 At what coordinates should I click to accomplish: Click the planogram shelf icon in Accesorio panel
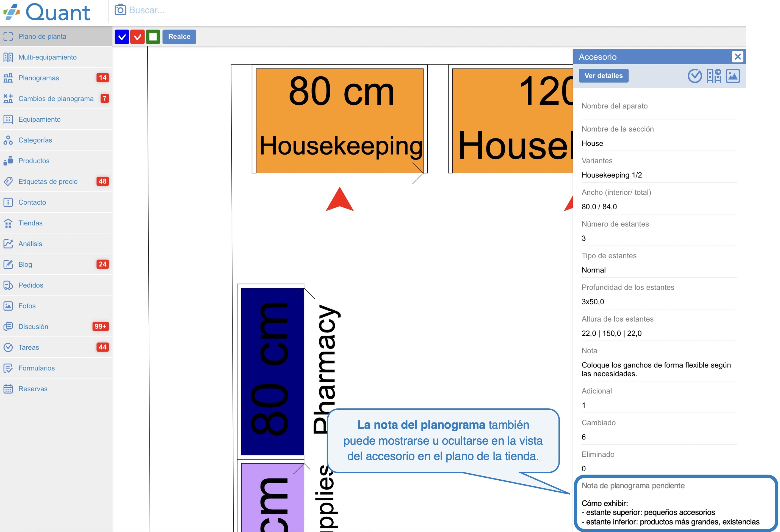click(714, 76)
